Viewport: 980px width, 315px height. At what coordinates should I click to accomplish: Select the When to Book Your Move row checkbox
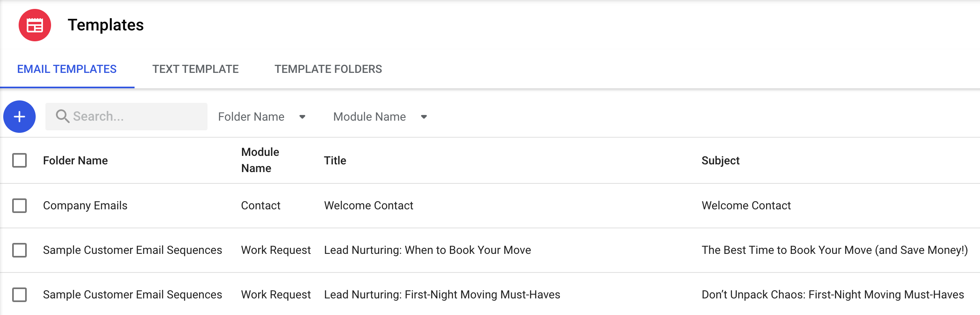point(19,250)
